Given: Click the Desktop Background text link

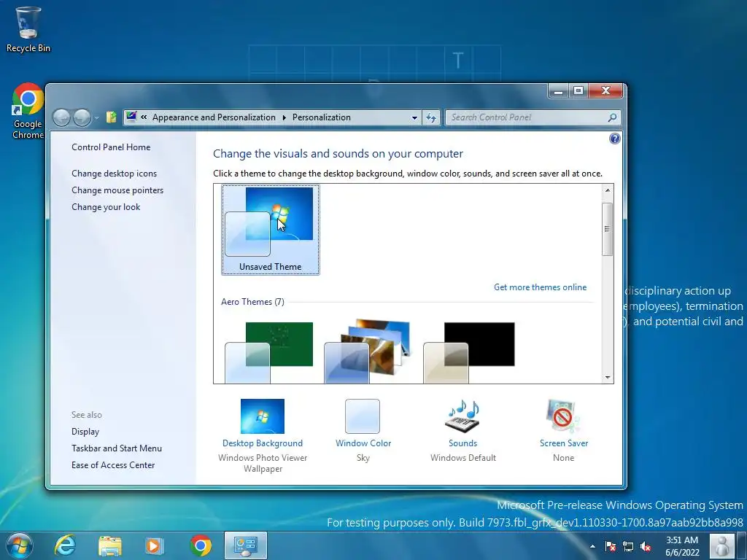Looking at the screenshot, I should point(263,443).
